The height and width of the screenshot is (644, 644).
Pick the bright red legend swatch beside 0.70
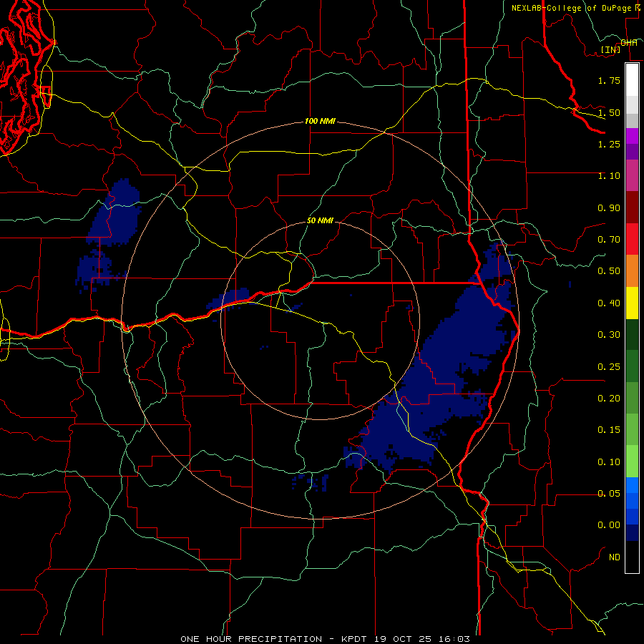pyautogui.click(x=632, y=239)
